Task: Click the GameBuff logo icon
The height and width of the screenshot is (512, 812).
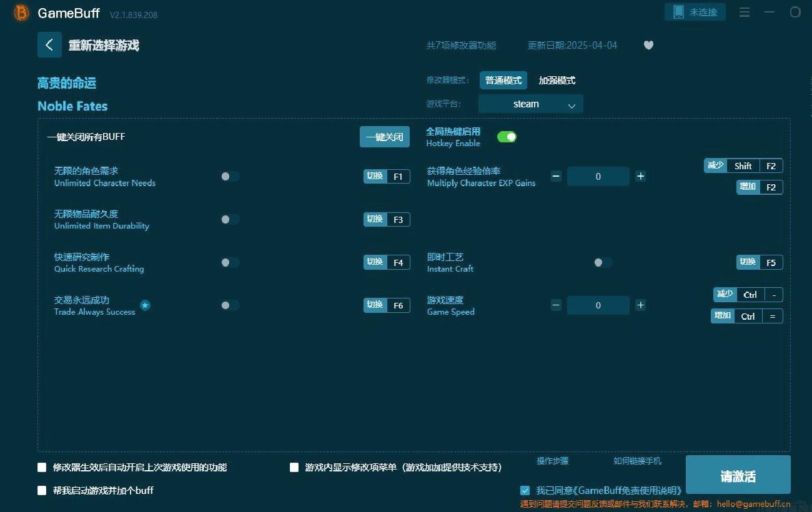Action: (22, 13)
